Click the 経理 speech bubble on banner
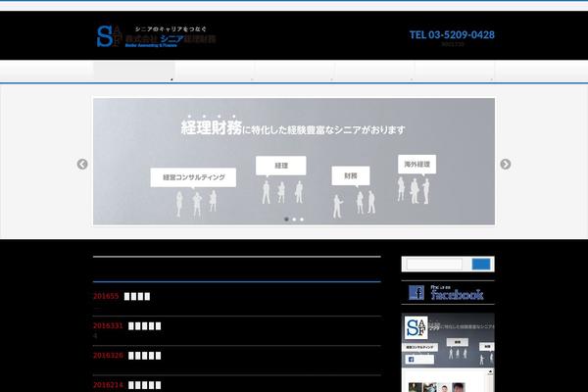Viewport: 588px width, 392px height. pos(281,166)
